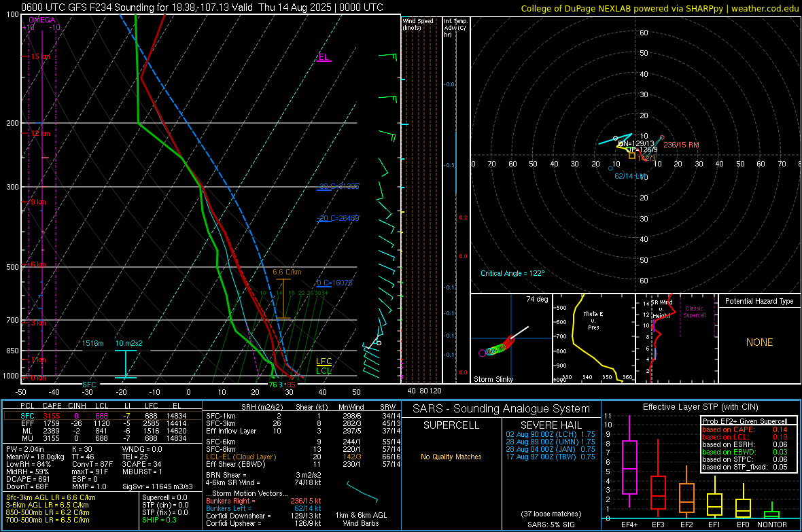The height and width of the screenshot is (532, 802).
Task: Click the 12 km height marker
Action: click(x=40, y=134)
